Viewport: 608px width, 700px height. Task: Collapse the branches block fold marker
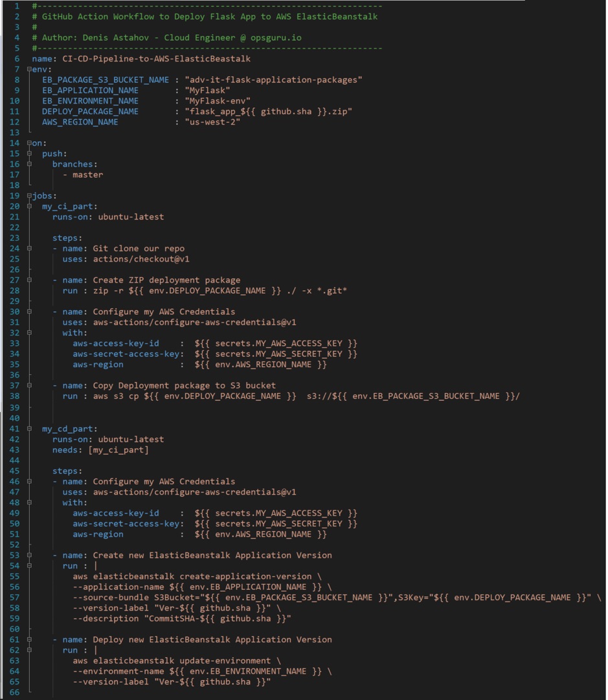[29, 164]
